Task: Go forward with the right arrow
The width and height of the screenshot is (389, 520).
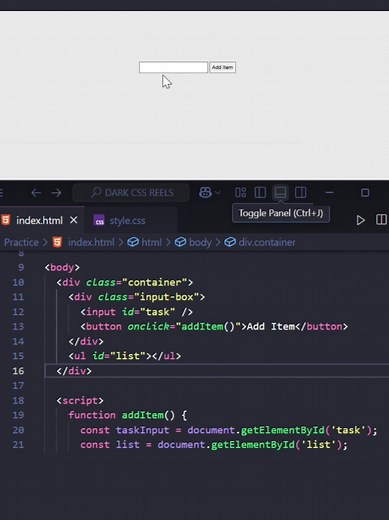Action: coord(56,193)
